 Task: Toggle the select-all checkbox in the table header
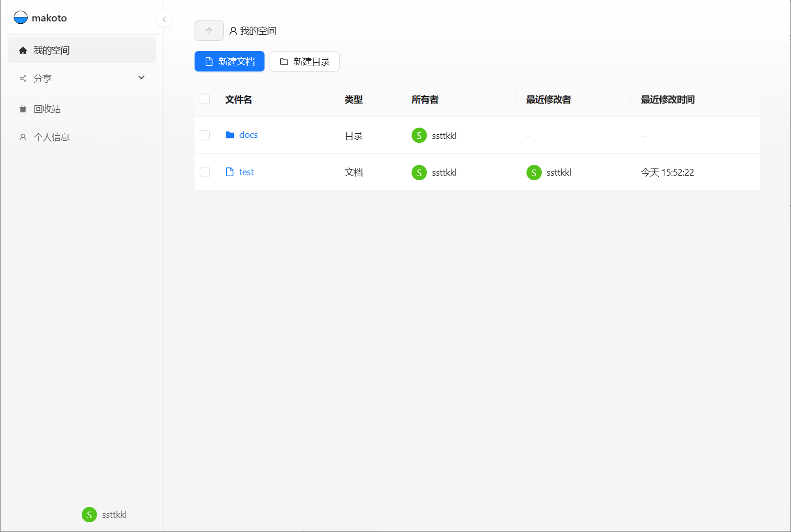click(x=205, y=99)
